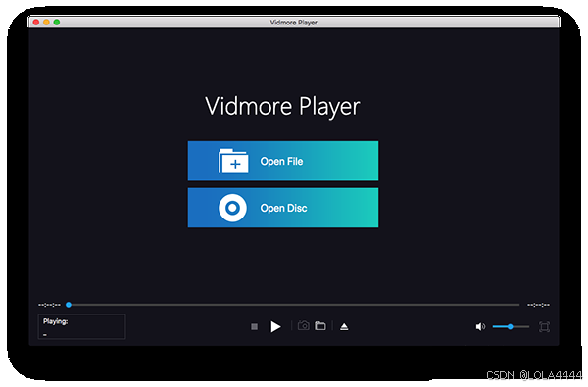Take a snapshot with the camera icon
588x387 pixels.
coord(304,326)
